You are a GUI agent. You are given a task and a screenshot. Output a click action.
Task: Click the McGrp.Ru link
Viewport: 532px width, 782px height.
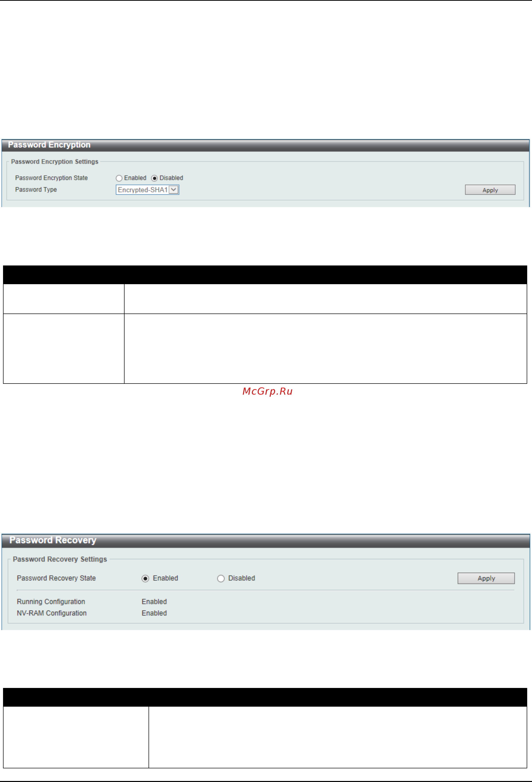(267, 391)
